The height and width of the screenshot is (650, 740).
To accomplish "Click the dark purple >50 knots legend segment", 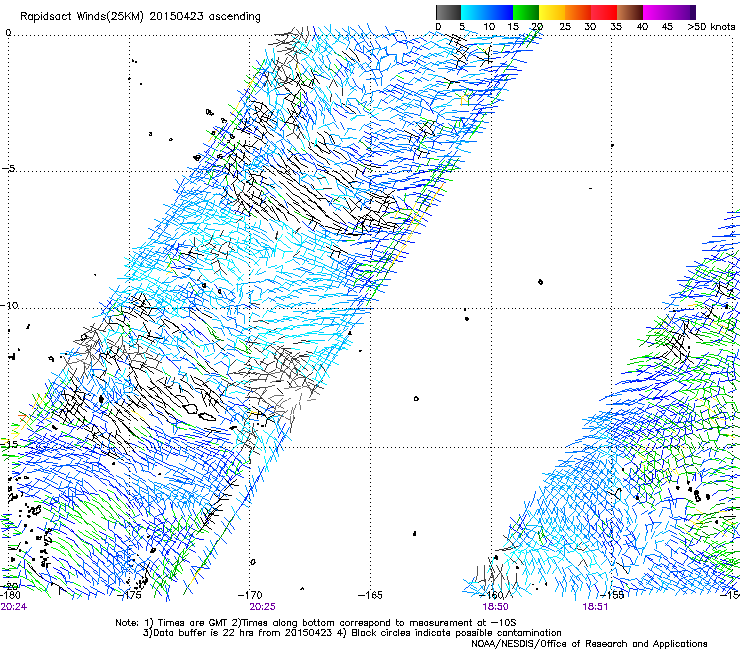I will point(692,12).
